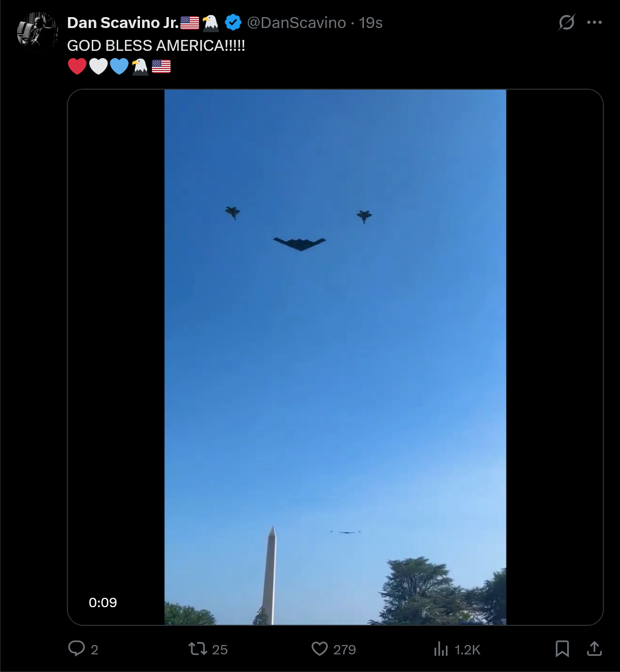Play the flyover video
This screenshot has width=620, height=672.
coord(335,357)
